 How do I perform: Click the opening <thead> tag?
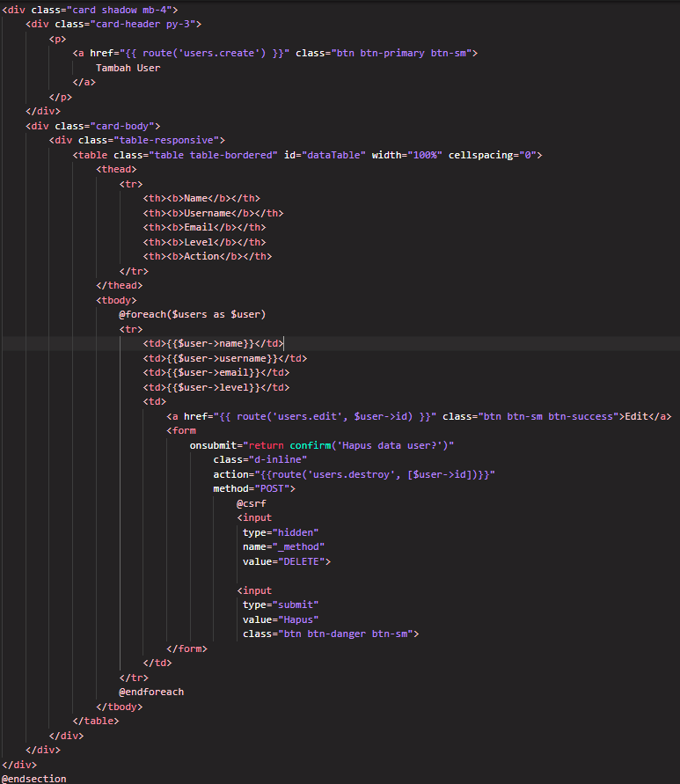tap(116, 170)
